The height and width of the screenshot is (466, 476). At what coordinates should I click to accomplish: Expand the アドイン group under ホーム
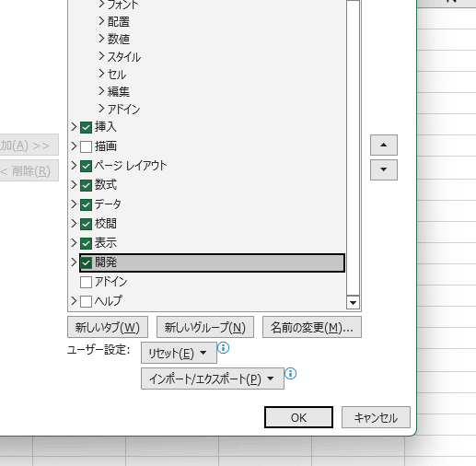[101, 109]
